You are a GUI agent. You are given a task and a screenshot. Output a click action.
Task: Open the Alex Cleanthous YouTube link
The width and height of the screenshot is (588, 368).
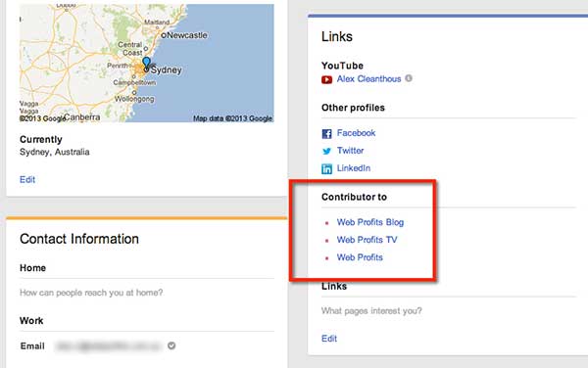368,79
